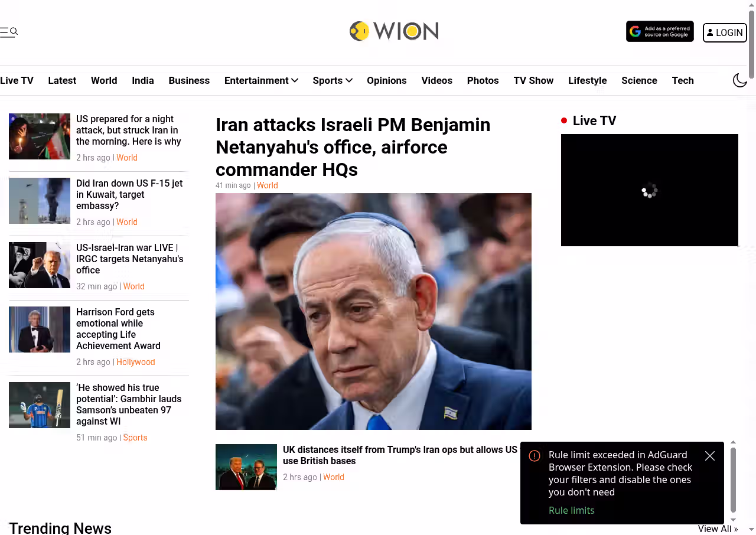Open the Rule limits link
Screen dimensions: 756x535
pos(572,510)
